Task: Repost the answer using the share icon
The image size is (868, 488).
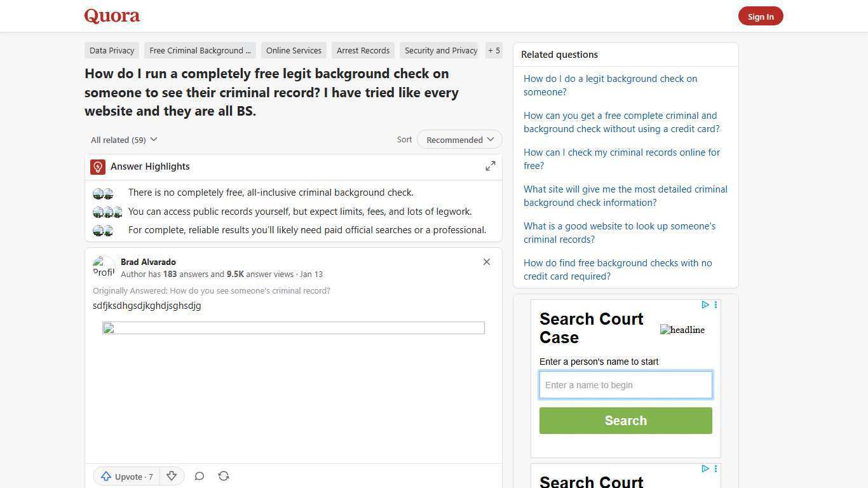Action: coord(224,476)
